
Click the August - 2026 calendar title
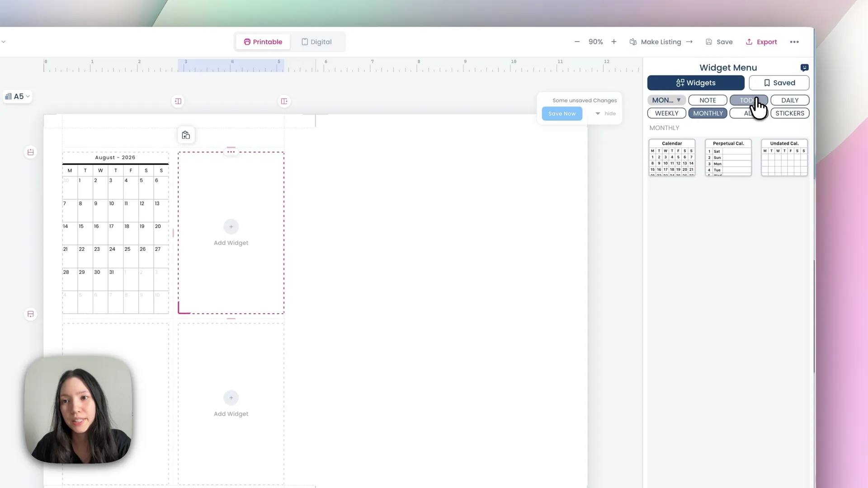[115, 158]
